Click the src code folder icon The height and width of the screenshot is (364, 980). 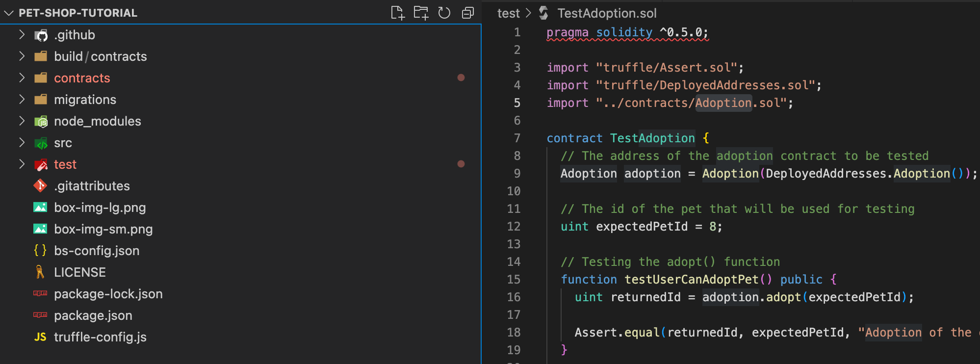(41, 143)
